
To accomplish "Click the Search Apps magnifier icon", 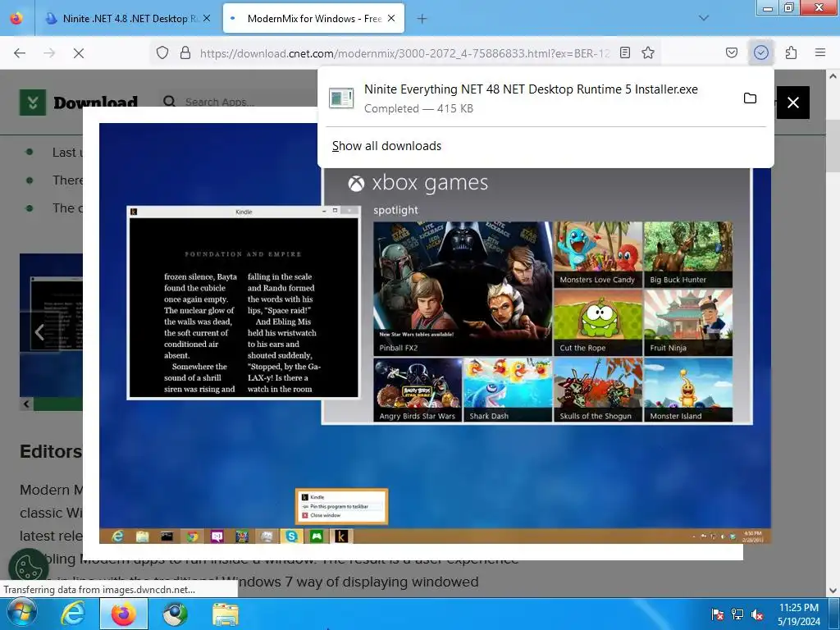I will (x=169, y=101).
